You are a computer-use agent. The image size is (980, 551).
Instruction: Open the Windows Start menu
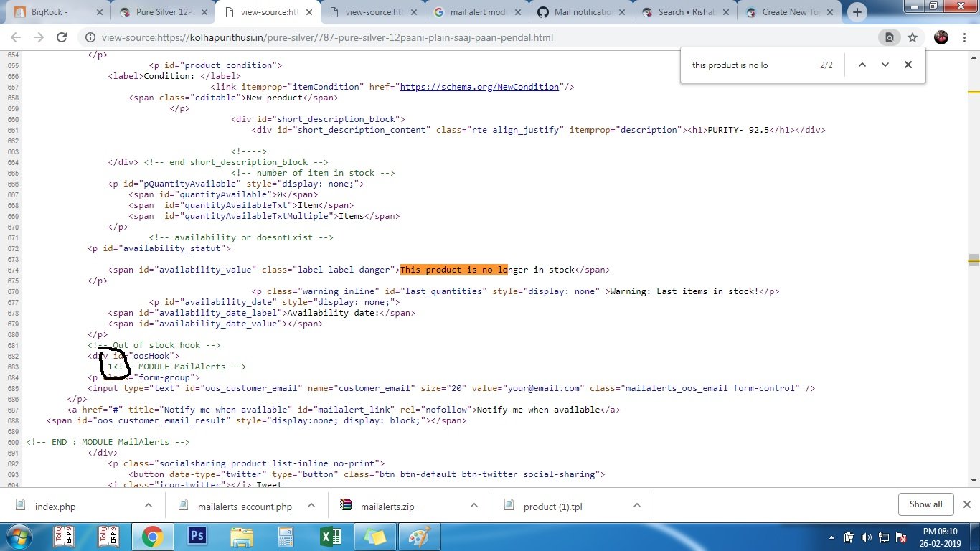pyautogui.click(x=19, y=537)
